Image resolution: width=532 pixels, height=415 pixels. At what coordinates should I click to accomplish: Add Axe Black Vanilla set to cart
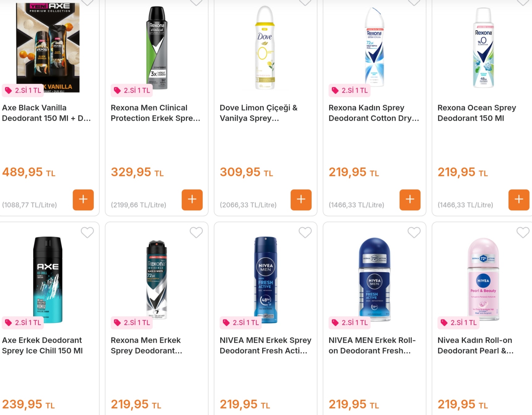pos(83,200)
